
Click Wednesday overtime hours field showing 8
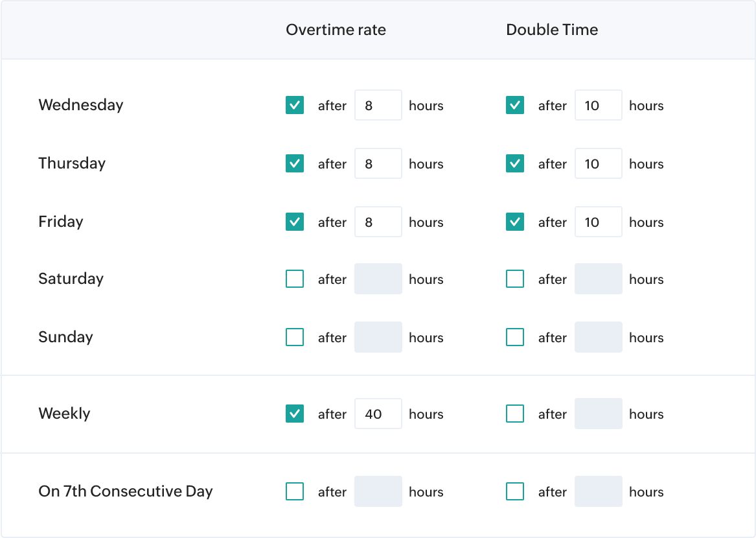[378, 105]
